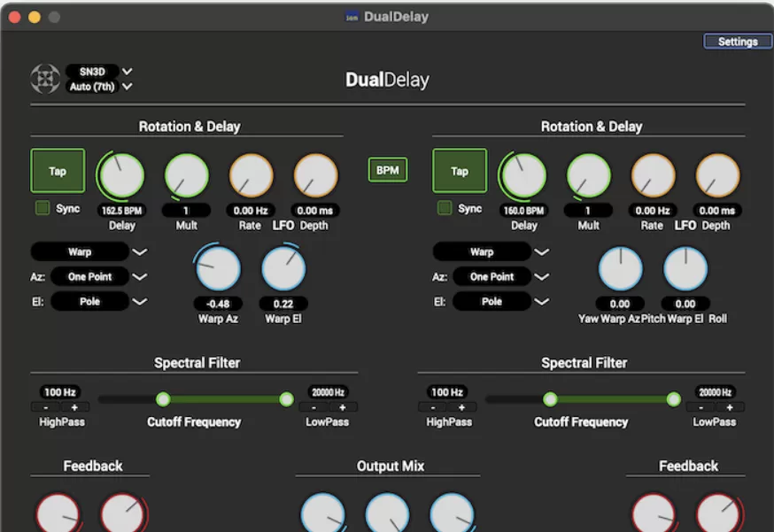Increase right LowPass frequency with plus
Image resolution: width=774 pixels, height=532 pixels.
730,408
